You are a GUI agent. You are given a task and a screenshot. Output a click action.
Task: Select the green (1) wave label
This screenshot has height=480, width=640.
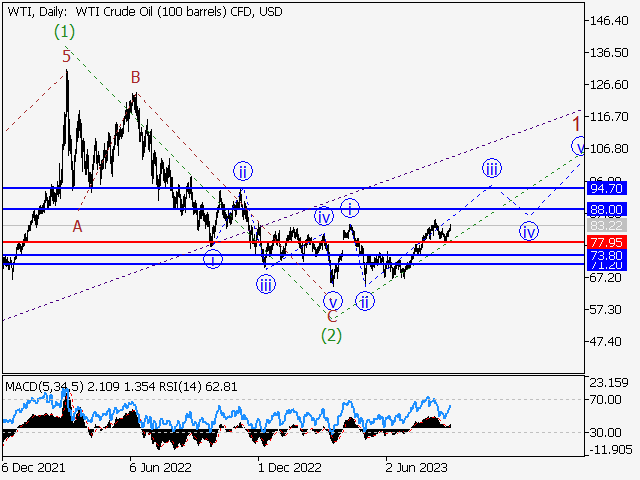pos(64,31)
